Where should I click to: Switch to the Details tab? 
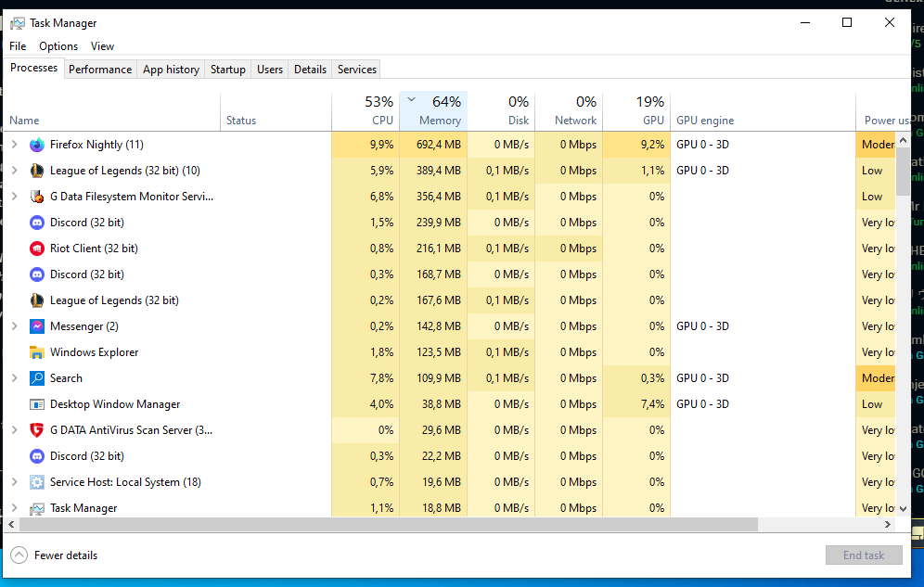pyautogui.click(x=310, y=70)
